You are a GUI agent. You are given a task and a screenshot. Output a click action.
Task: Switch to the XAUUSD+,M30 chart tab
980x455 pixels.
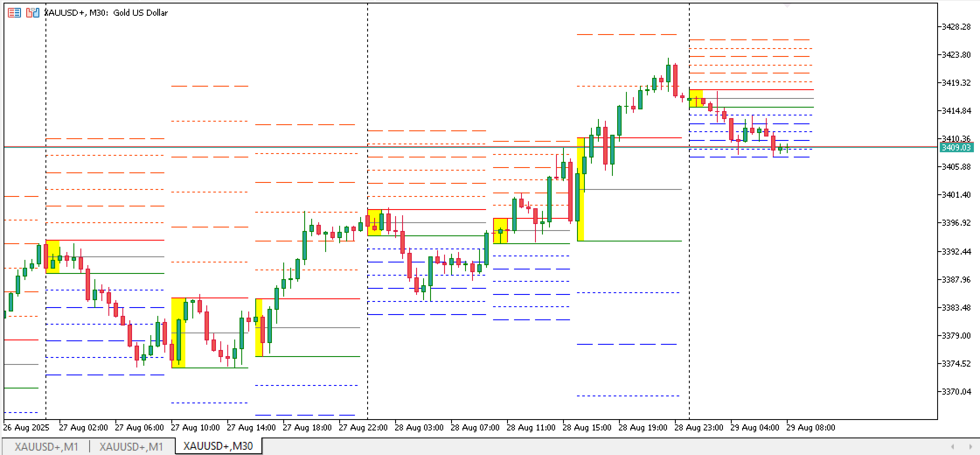(219, 446)
